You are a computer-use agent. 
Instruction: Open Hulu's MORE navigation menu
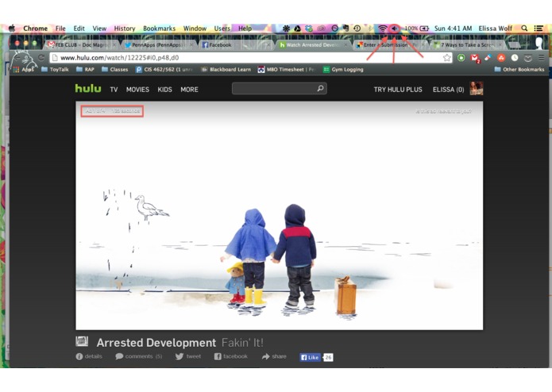(189, 90)
